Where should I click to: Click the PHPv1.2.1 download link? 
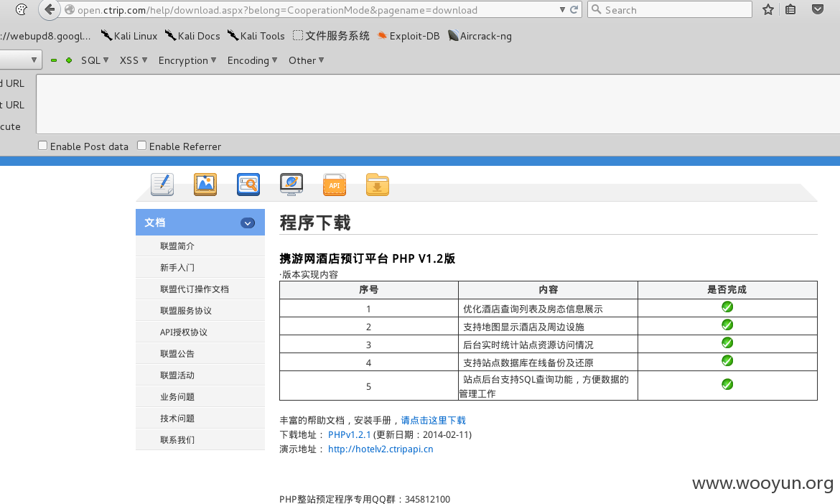pyautogui.click(x=350, y=435)
